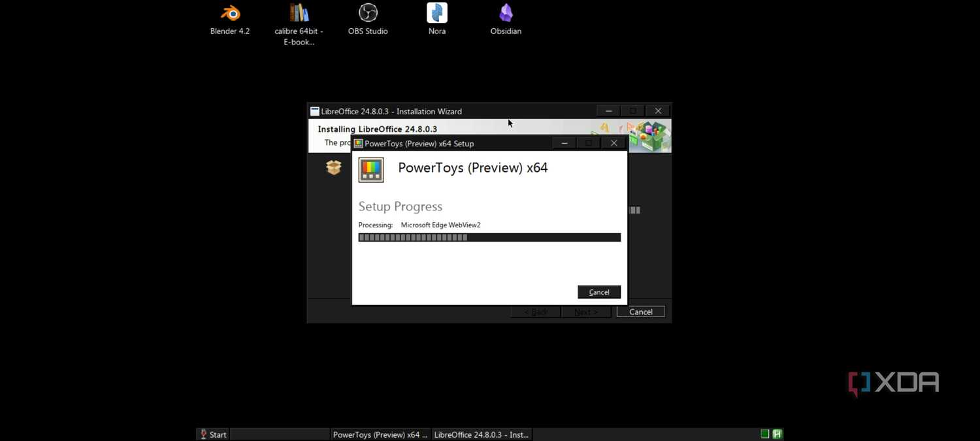Close the PowerToys Setup window
This screenshot has width=980, height=441.
coord(613,143)
